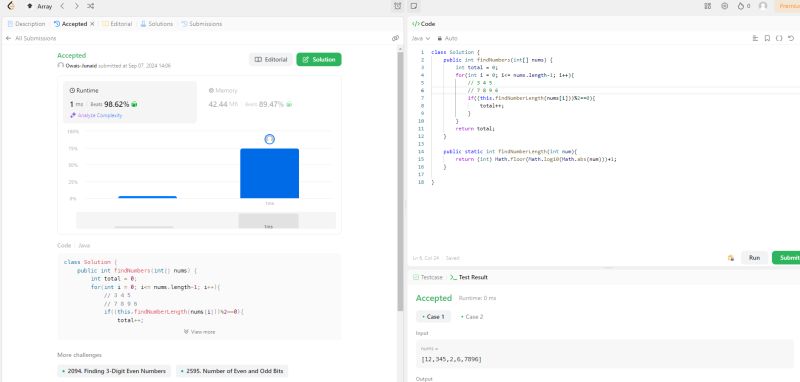Screen dimensions: 800x382
Task: Open the user avatar menu
Action: (x=763, y=6)
